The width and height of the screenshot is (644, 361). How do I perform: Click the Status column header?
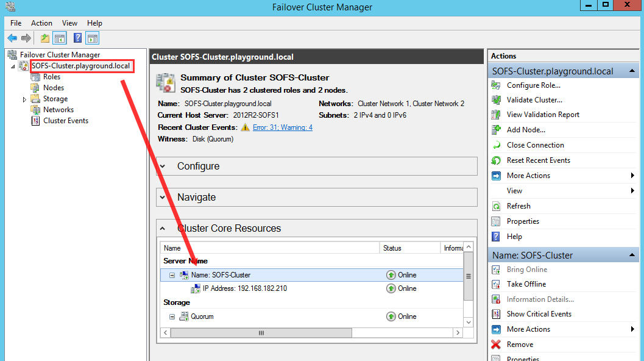pos(409,248)
